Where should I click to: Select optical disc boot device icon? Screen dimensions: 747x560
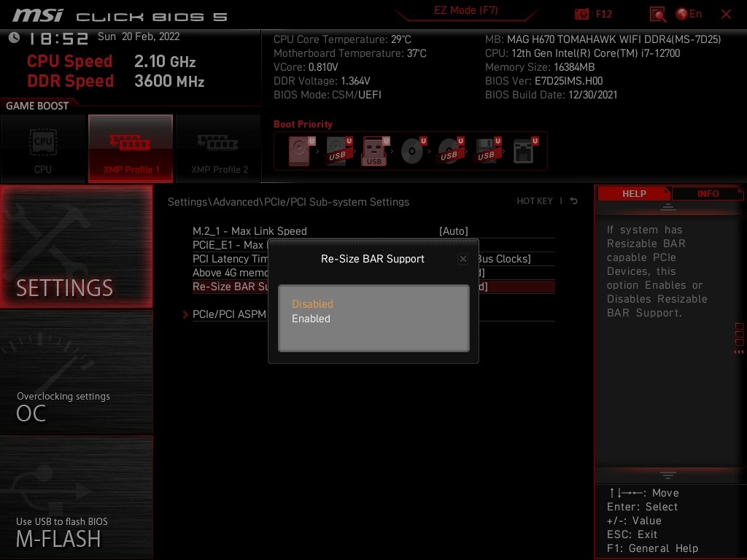tap(413, 151)
